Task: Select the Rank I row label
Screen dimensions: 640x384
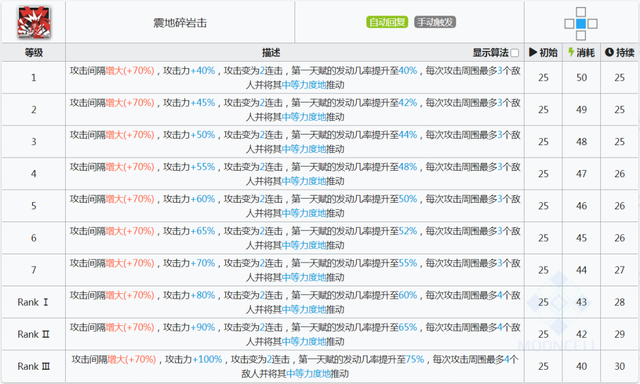Action: coord(33,302)
